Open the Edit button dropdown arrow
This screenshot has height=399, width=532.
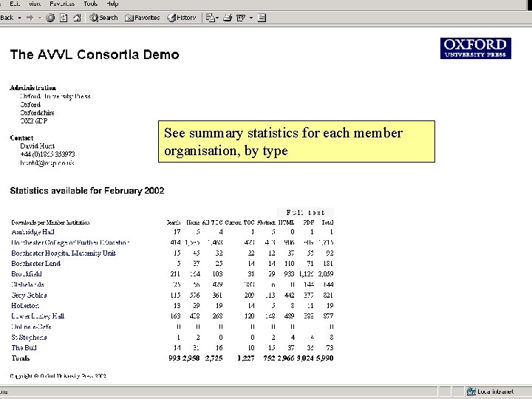tap(251, 18)
